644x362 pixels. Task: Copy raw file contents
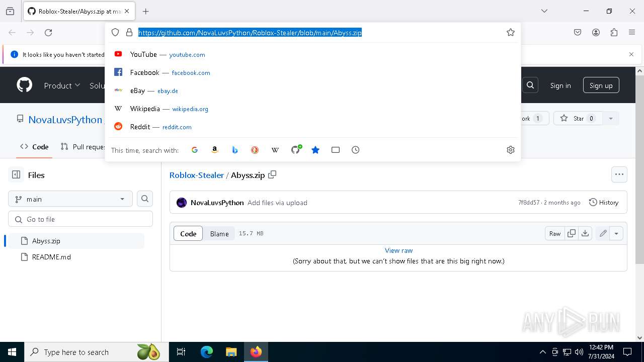pos(572,233)
